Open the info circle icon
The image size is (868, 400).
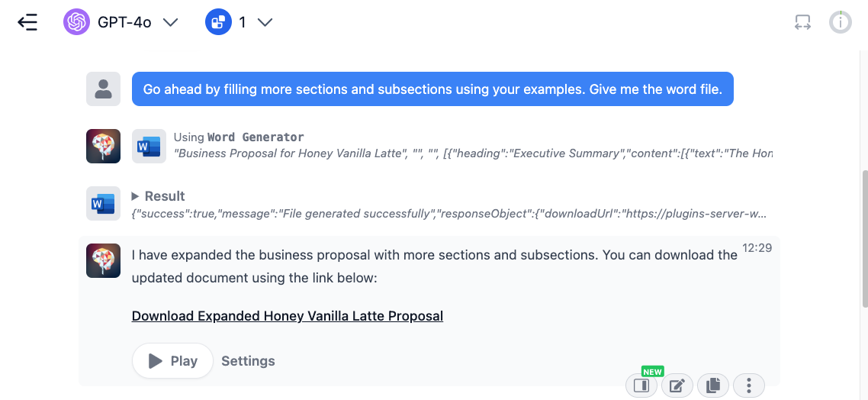[x=840, y=22]
